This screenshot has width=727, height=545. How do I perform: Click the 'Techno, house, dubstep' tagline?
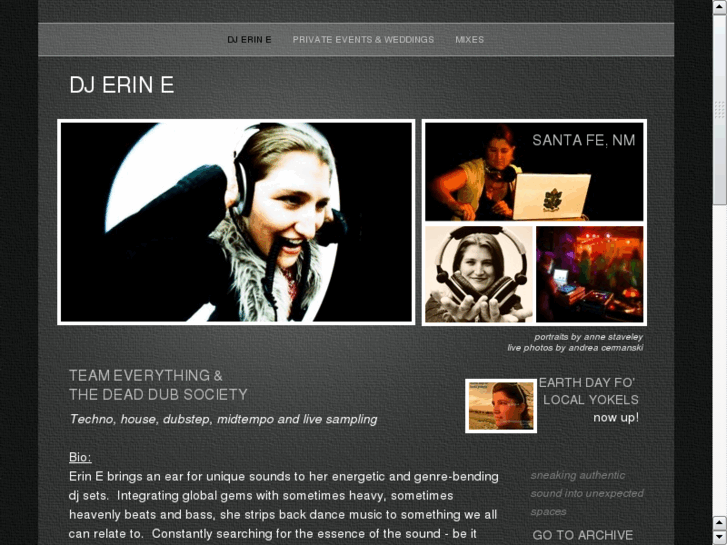223,419
